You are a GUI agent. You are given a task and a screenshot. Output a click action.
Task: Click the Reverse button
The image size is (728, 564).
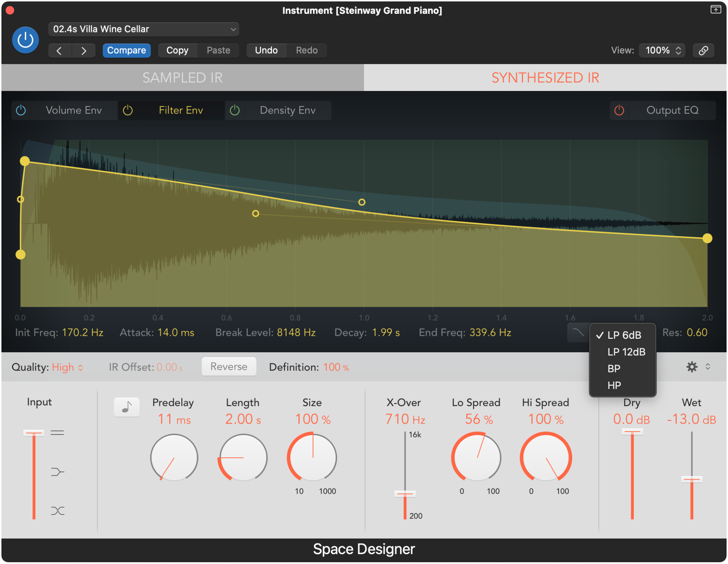(229, 366)
